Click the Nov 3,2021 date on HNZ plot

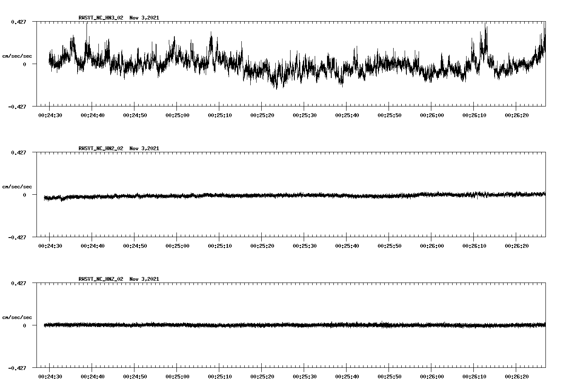(x=144, y=279)
